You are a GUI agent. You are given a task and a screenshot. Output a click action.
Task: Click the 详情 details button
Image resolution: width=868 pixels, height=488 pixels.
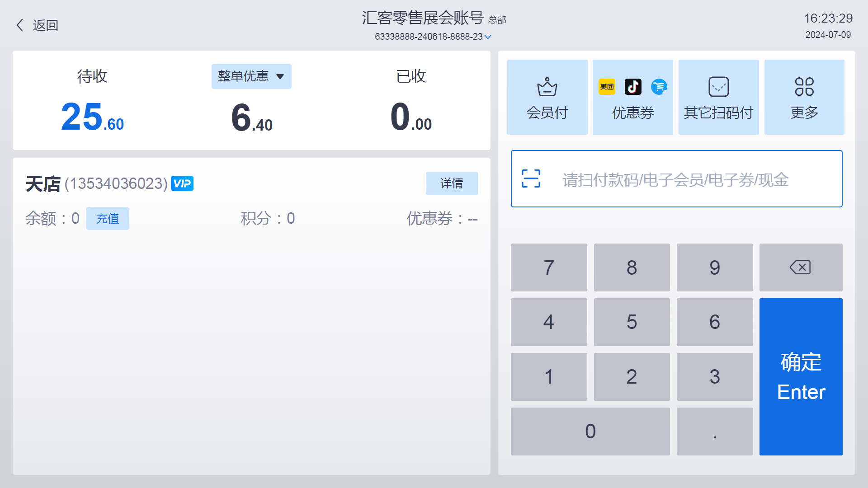point(451,183)
